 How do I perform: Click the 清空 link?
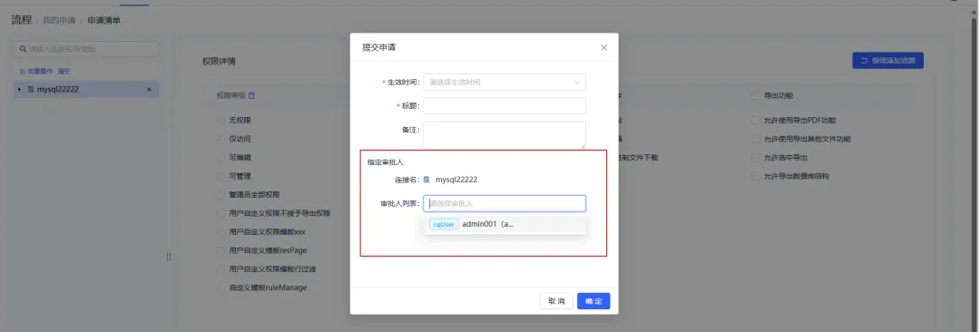pos(64,72)
